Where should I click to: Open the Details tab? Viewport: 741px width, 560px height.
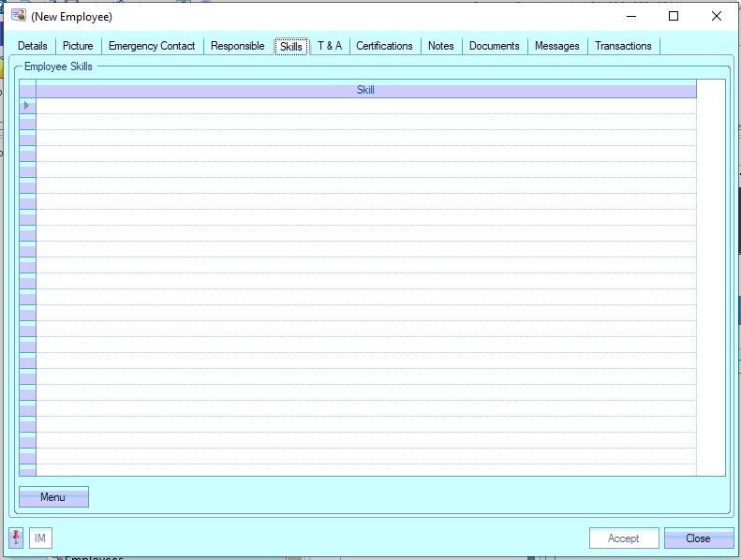point(33,46)
